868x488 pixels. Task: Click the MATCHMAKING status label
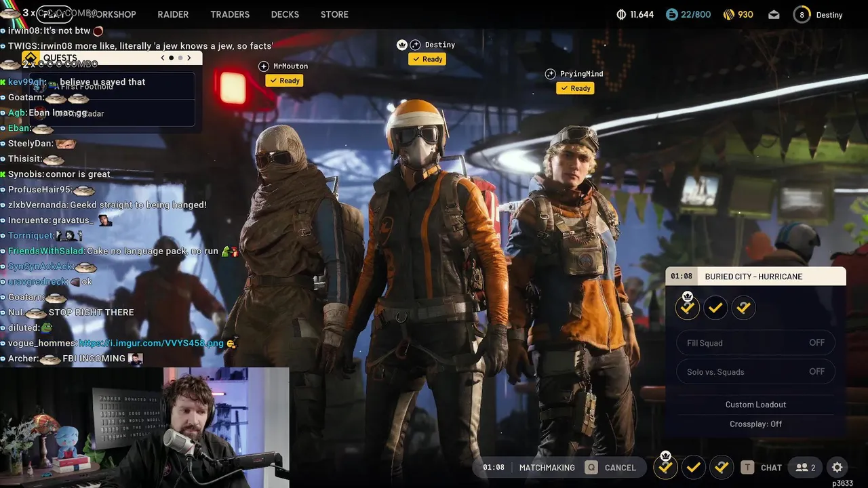point(547,468)
